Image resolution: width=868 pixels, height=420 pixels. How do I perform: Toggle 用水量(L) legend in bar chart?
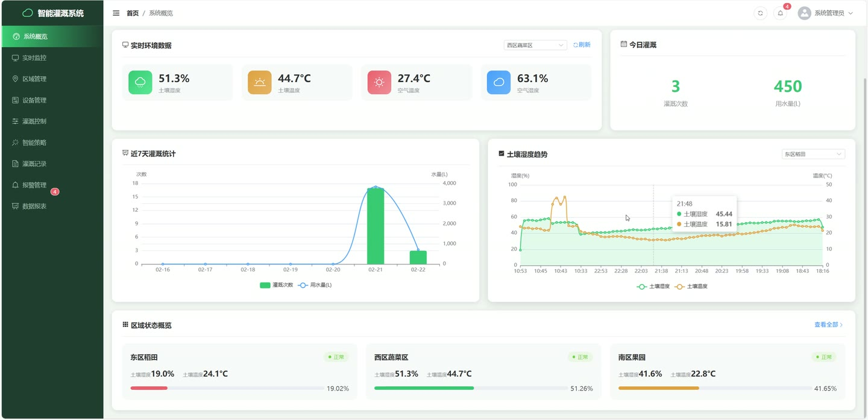point(315,285)
